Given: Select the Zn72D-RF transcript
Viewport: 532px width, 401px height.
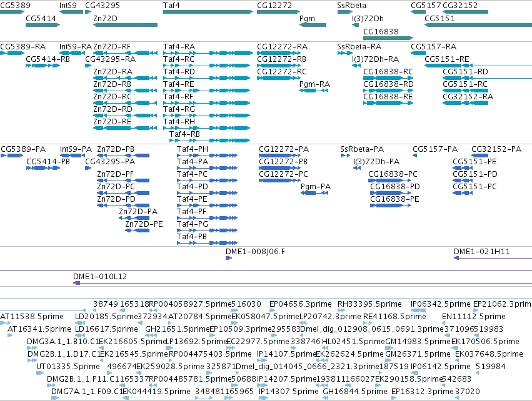Looking at the screenshot, I should click(x=126, y=53).
